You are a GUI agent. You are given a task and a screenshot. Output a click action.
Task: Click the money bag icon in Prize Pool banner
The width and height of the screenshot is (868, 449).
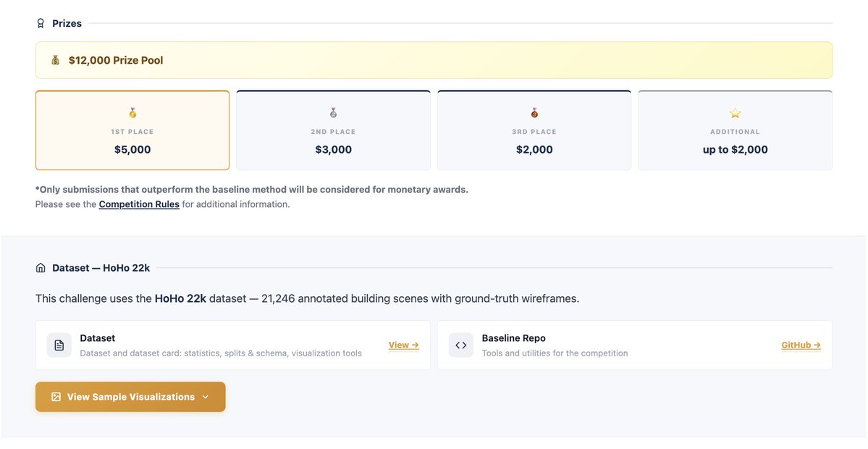coord(55,60)
